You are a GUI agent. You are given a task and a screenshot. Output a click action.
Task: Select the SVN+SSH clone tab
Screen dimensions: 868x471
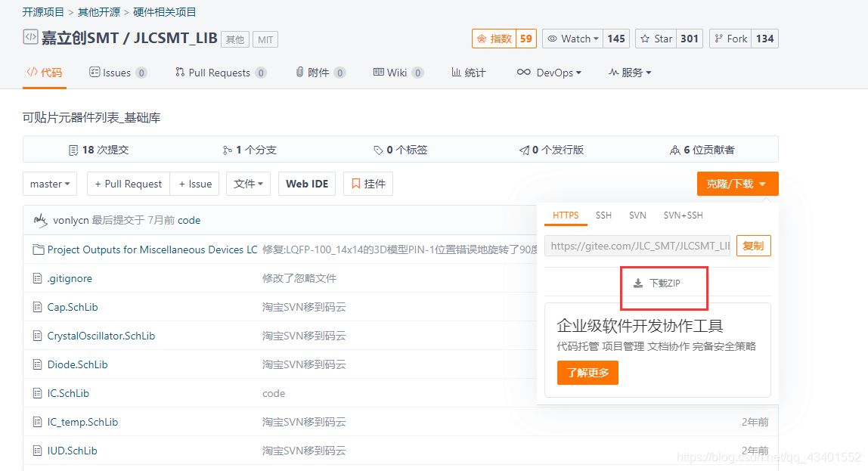pos(683,215)
